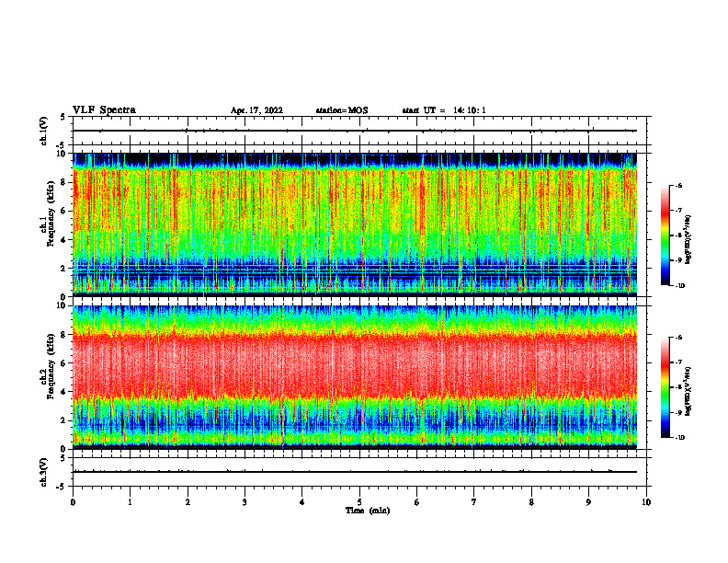
Task: Click time axis tick label "4"
Action: (x=302, y=501)
